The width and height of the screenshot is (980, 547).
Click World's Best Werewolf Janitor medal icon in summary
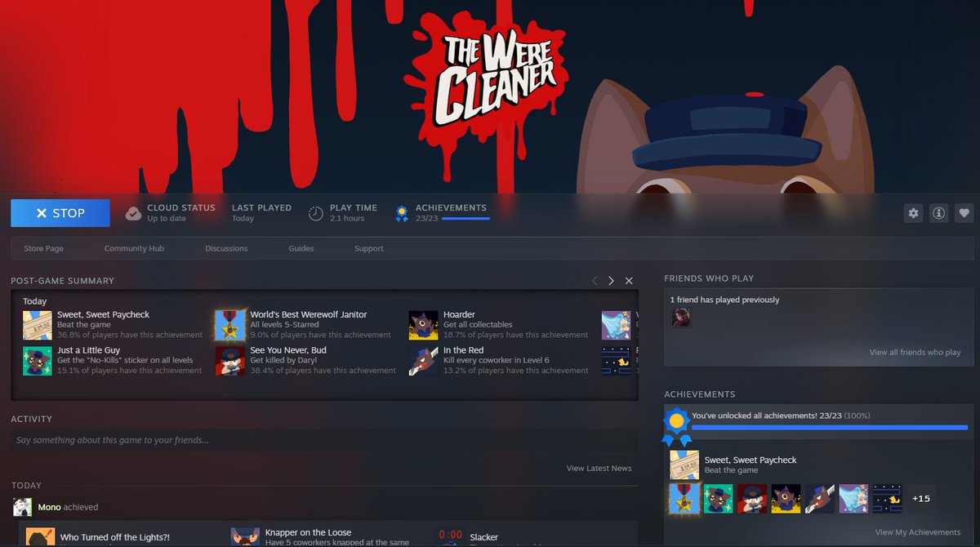point(230,325)
